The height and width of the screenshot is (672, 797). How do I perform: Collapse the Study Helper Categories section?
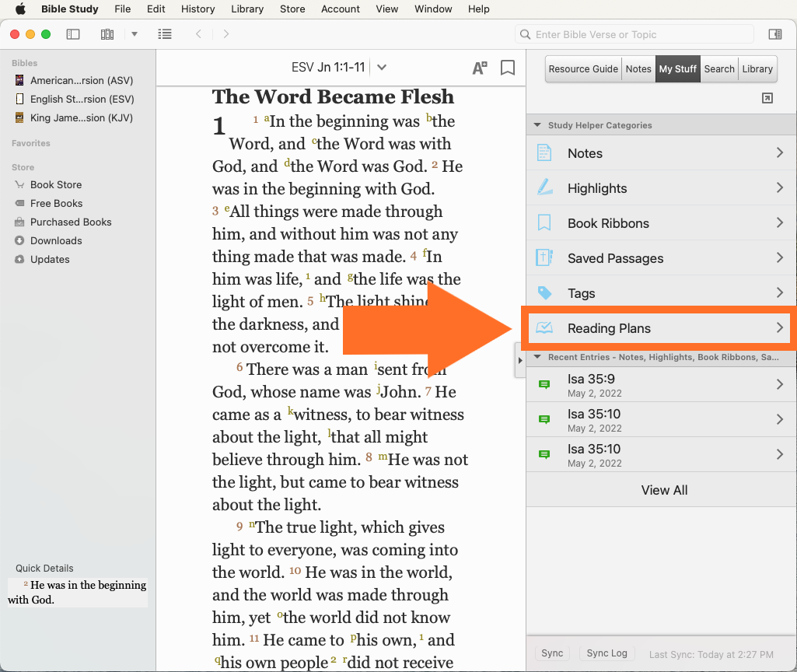[537, 125]
